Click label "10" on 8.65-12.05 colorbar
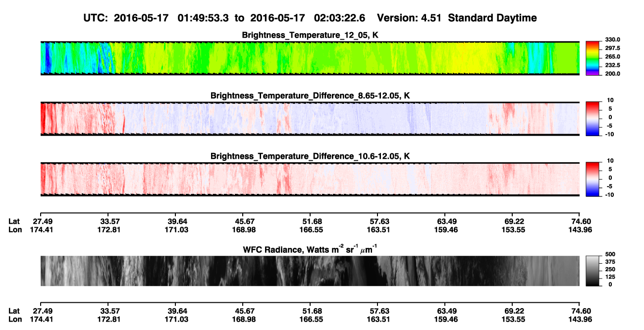The height and width of the screenshot is (330, 644). pyautogui.click(x=611, y=100)
